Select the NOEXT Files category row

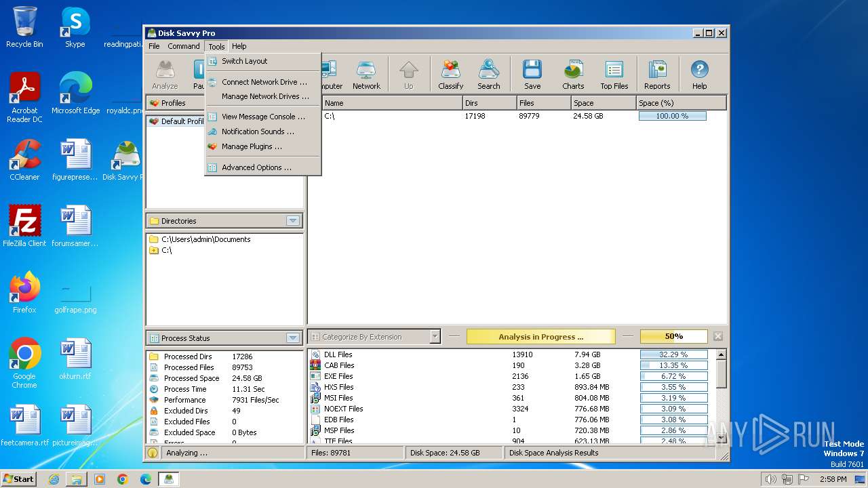click(512, 409)
